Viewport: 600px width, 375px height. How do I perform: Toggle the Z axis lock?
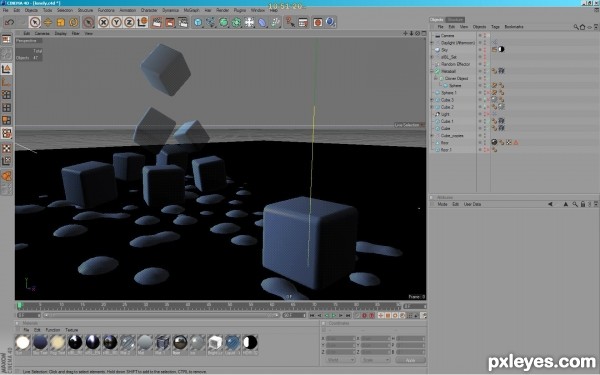(x=129, y=22)
